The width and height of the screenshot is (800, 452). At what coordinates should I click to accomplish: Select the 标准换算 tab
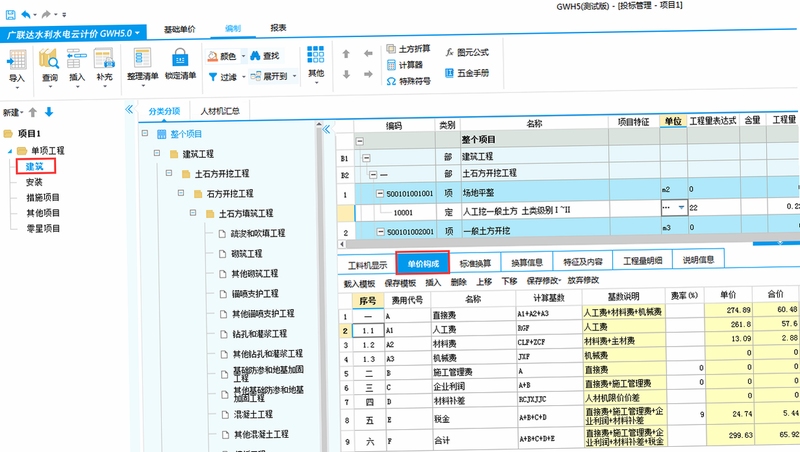coord(475,263)
